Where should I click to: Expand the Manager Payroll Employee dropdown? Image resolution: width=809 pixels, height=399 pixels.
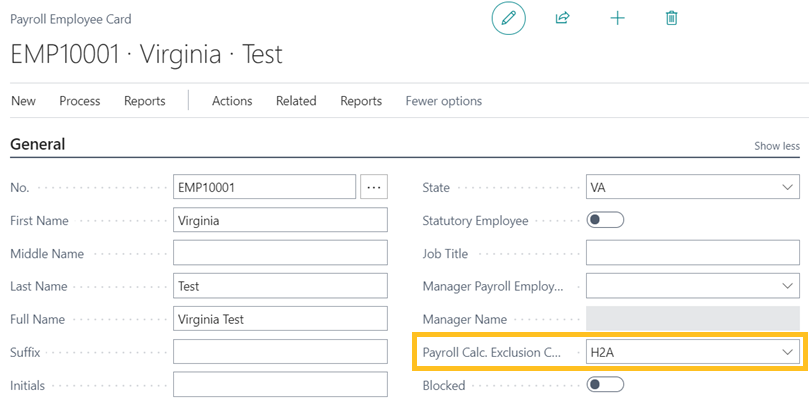pos(787,286)
